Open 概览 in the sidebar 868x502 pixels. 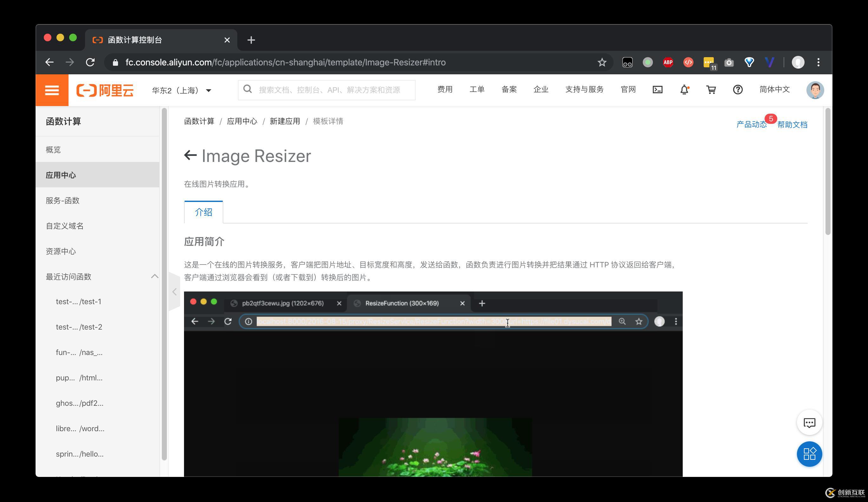pyautogui.click(x=97, y=150)
